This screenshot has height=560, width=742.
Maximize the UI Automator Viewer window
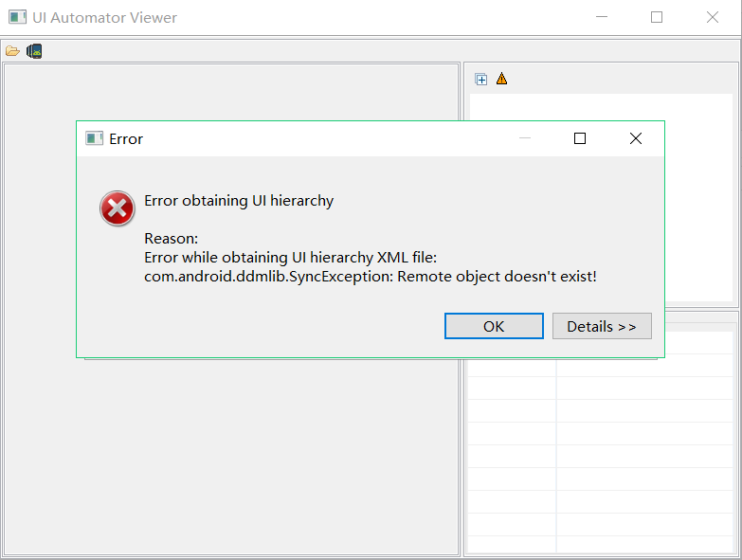click(x=657, y=17)
